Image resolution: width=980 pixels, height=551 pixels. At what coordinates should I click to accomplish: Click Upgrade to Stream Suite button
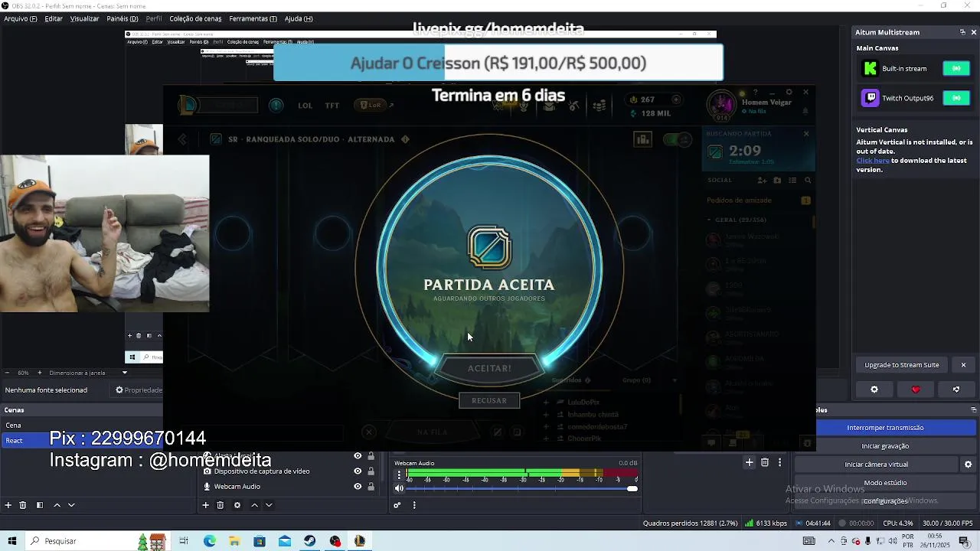click(x=902, y=365)
